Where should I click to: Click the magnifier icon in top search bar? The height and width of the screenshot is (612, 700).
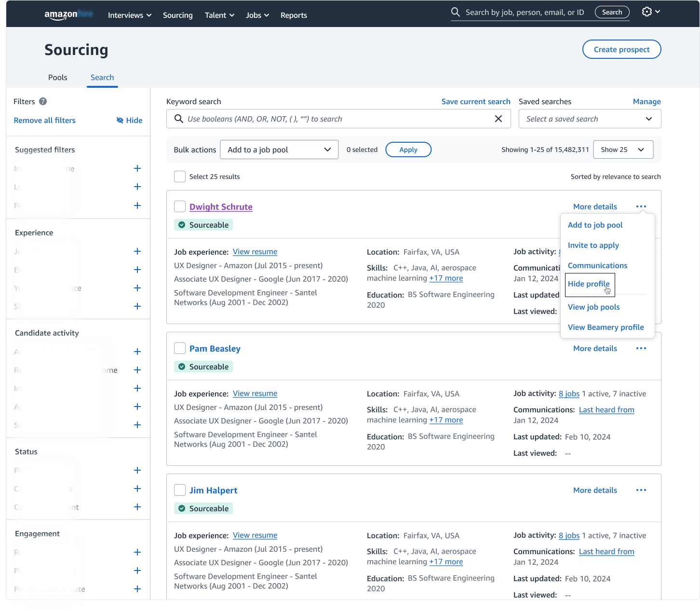pos(455,12)
